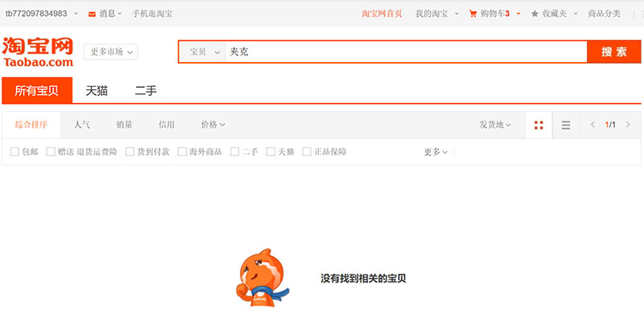Select the 二手 tab
Screen dimensions: 644x326
pyautogui.click(x=146, y=91)
